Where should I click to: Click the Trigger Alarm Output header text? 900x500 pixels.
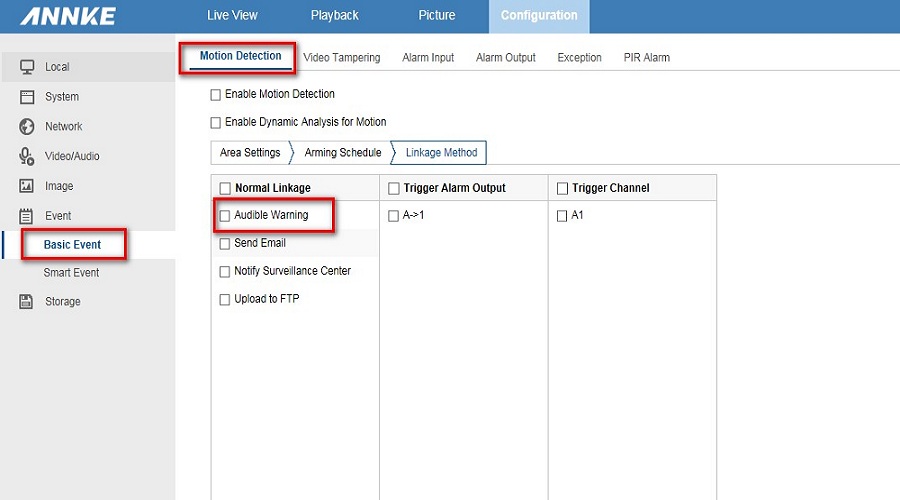[x=455, y=188]
